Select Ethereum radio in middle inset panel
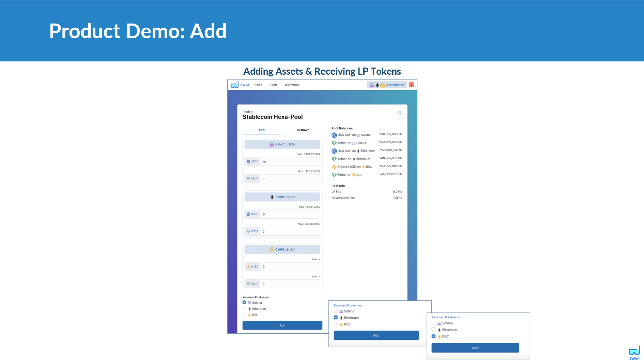644x363 pixels. tap(336, 317)
